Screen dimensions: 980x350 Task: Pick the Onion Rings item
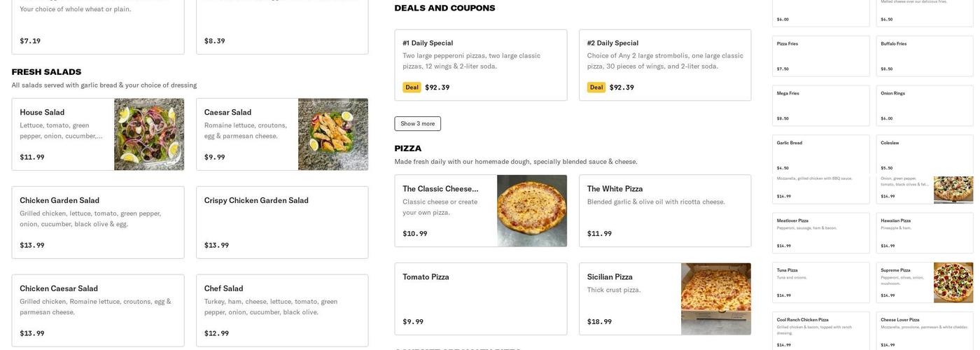tap(924, 106)
